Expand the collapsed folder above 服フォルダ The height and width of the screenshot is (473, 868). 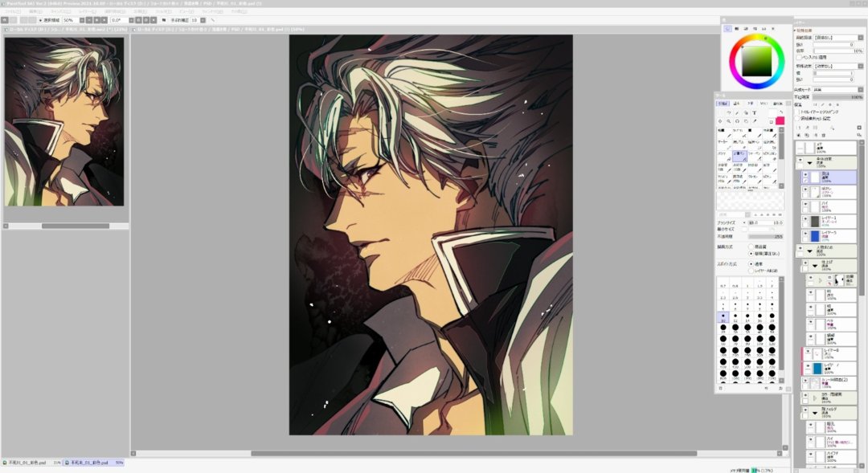(815, 398)
